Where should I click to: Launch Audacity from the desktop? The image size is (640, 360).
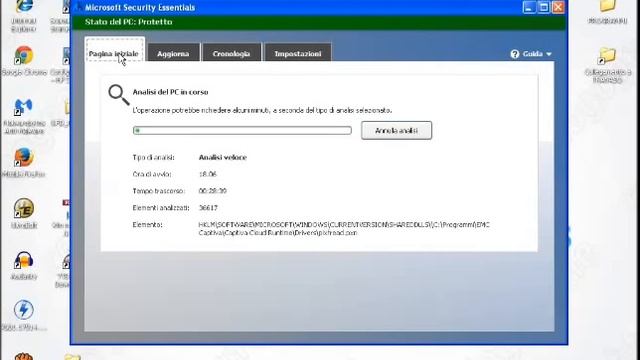tap(24, 265)
